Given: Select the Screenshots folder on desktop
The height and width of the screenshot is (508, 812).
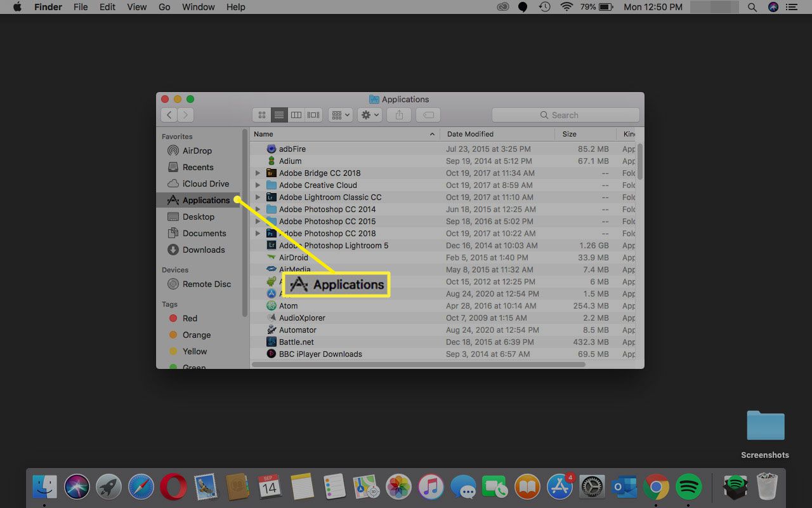Looking at the screenshot, I should (765, 434).
